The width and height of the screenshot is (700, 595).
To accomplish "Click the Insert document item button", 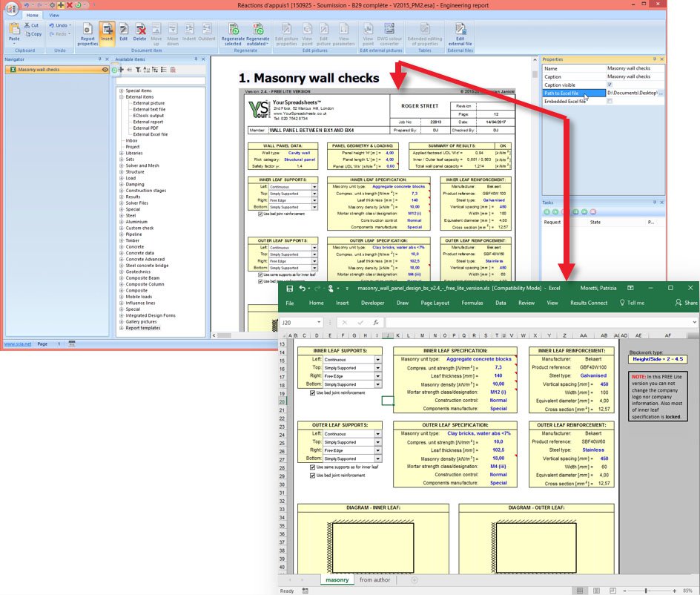I will [107, 33].
